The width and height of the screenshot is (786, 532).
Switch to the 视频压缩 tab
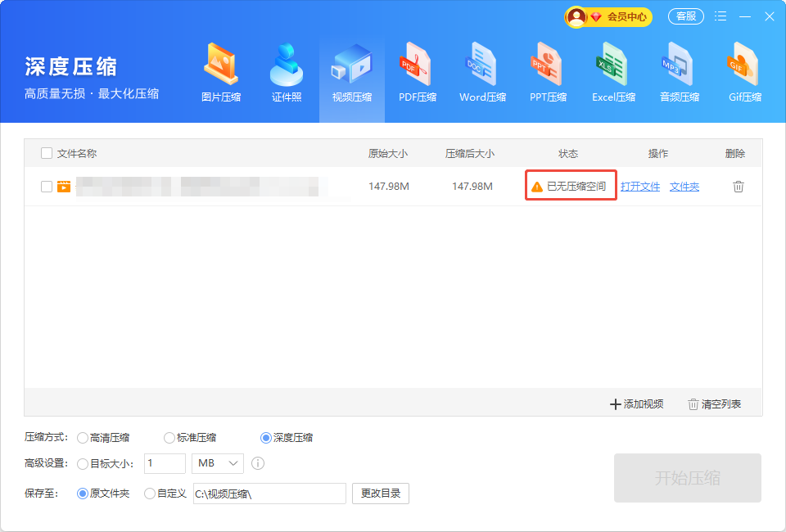pos(352,74)
